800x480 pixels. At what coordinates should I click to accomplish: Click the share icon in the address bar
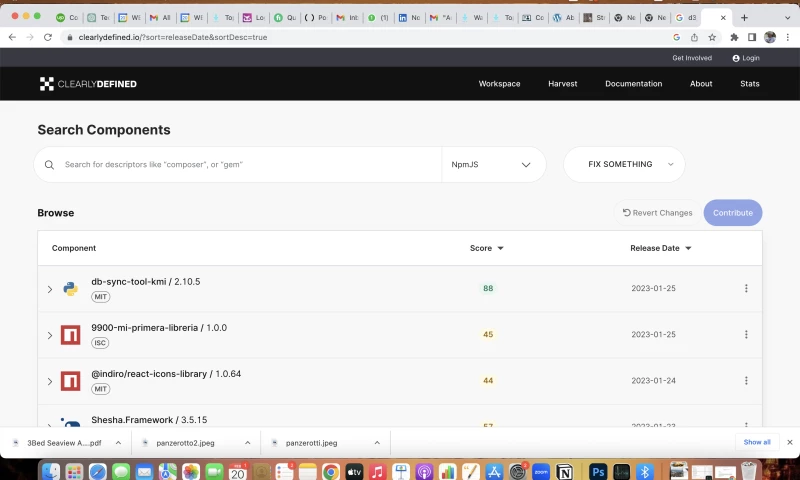(x=694, y=37)
